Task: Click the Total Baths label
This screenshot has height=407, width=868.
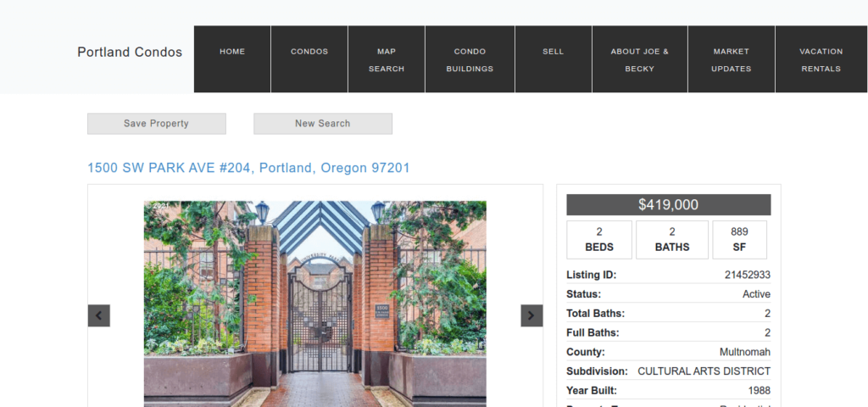Action: click(595, 314)
